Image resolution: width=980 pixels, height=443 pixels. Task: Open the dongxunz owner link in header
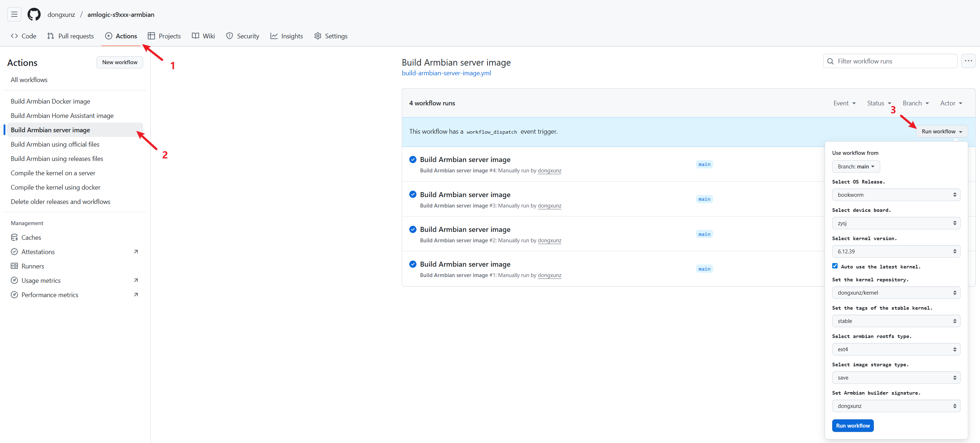[61, 14]
